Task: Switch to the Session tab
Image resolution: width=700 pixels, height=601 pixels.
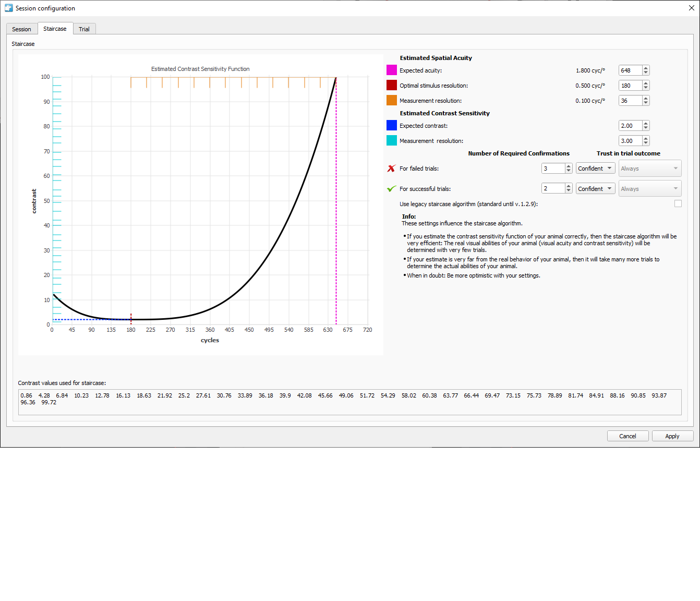Action: 21,29
